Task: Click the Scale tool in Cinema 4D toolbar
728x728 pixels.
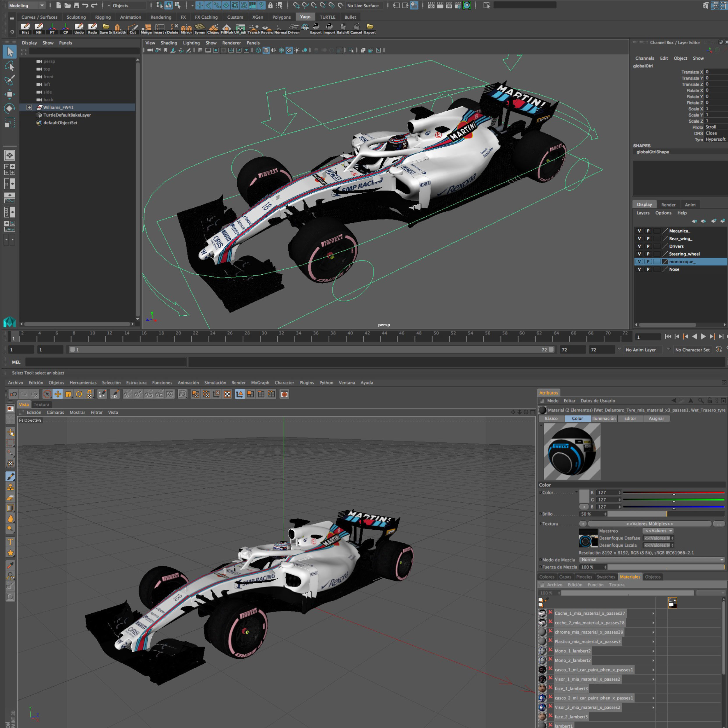Action: point(68,394)
